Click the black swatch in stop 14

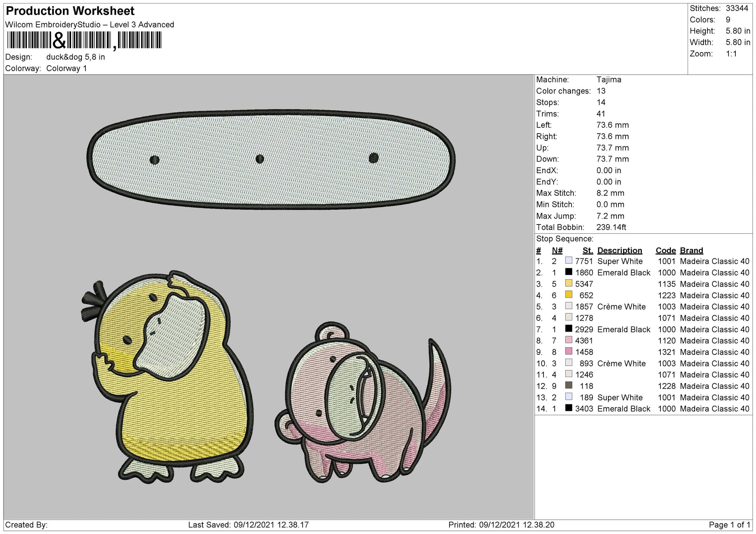click(x=569, y=408)
